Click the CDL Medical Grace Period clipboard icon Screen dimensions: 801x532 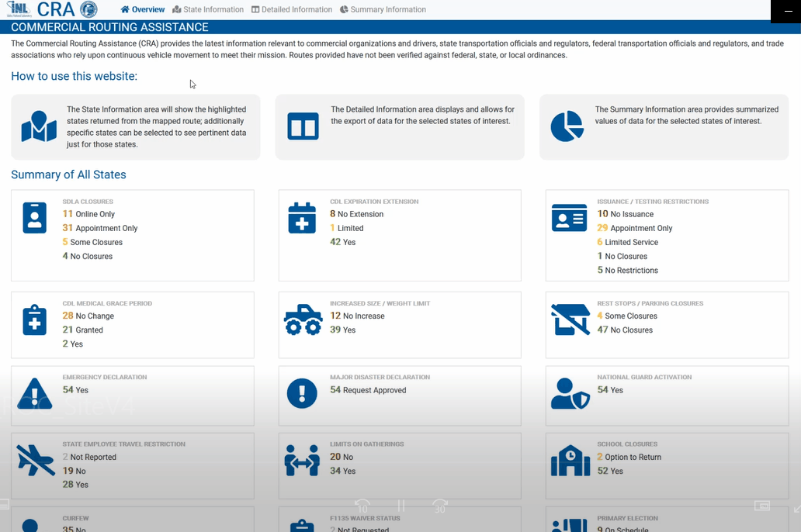click(35, 320)
